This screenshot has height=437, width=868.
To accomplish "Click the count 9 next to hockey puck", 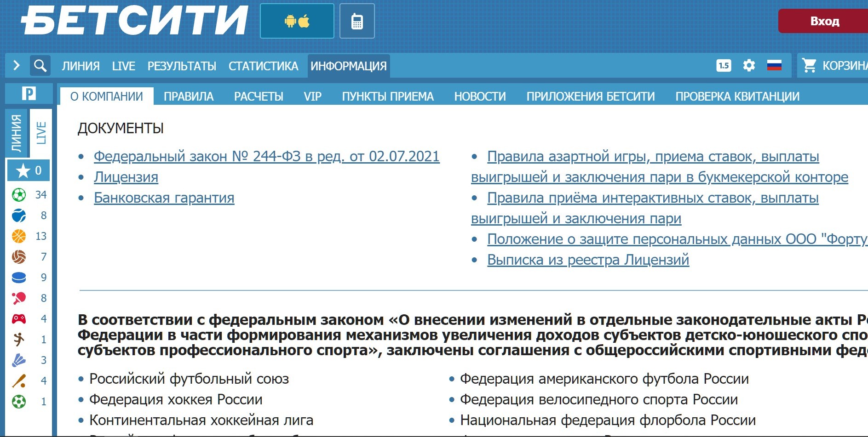I will click(x=44, y=278).
